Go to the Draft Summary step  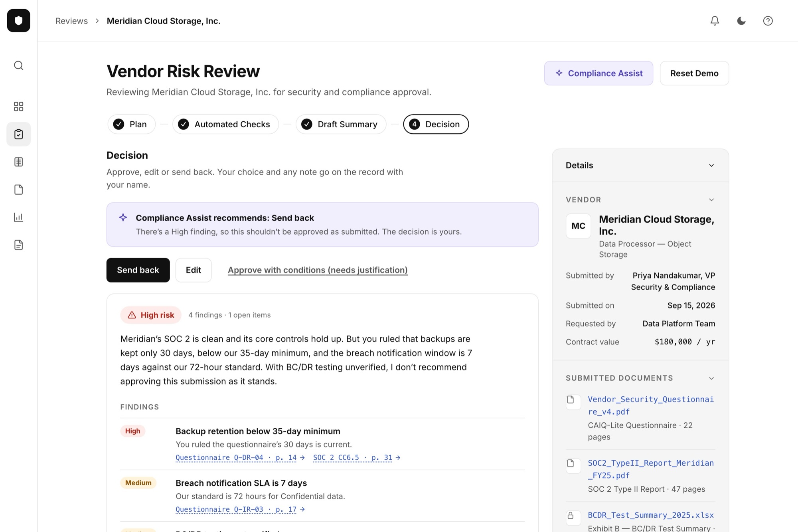[341, 124]
